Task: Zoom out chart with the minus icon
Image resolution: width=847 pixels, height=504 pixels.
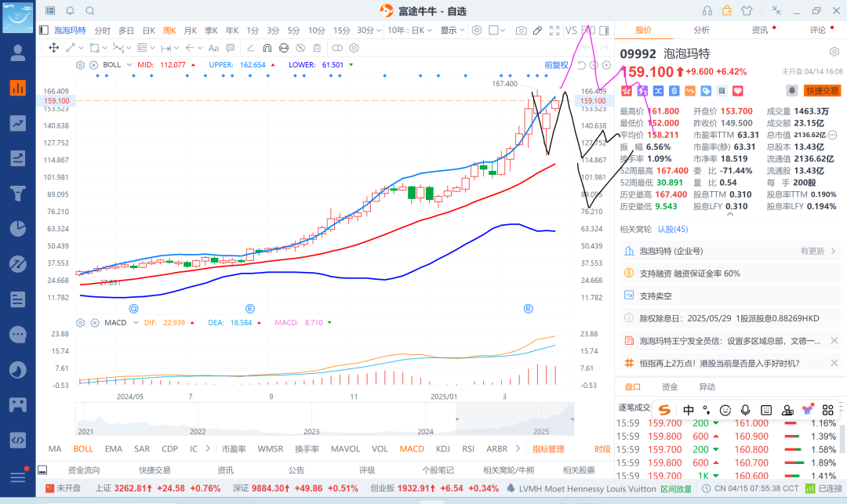Action: tap(594, 65)
